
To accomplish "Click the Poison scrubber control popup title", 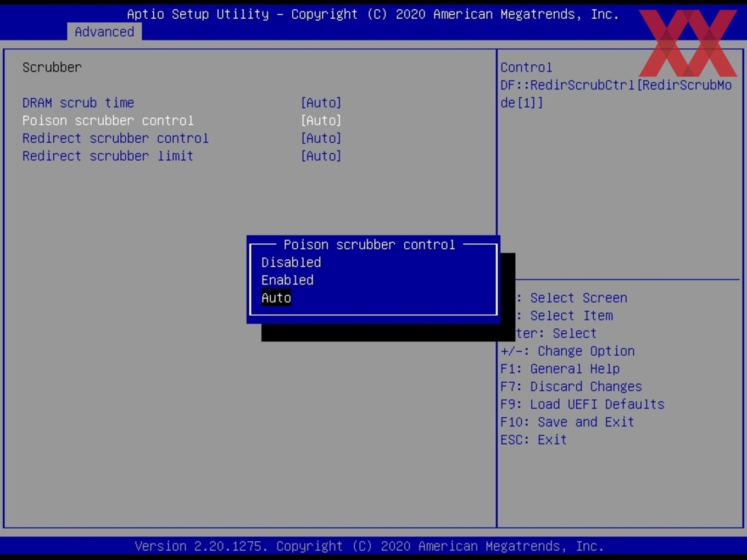I will coord(369,244).
